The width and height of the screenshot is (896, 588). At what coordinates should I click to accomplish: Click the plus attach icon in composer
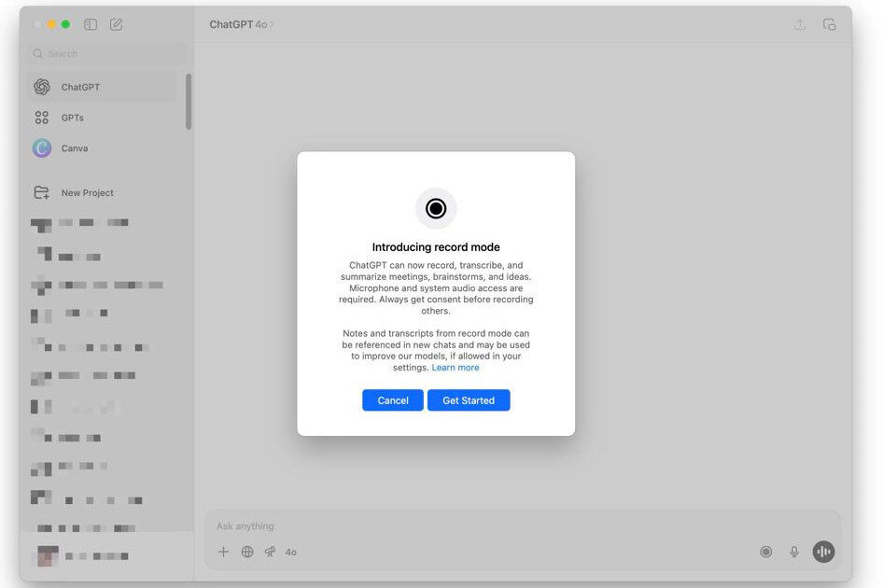[223, 552]
